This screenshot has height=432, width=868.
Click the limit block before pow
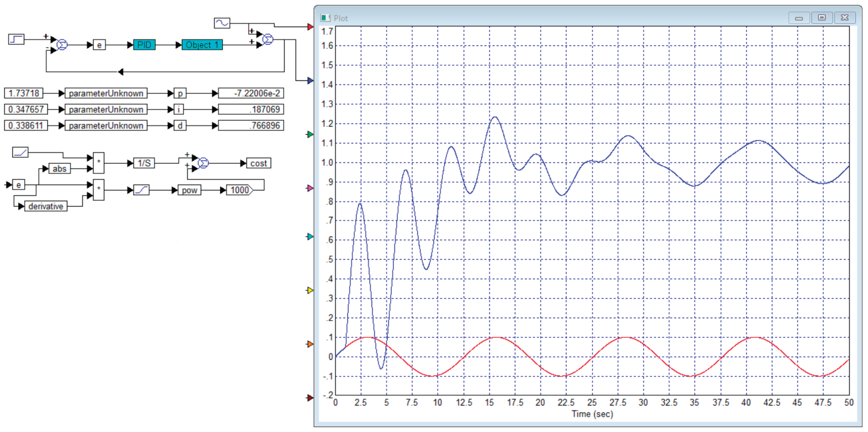click(x=142, y=190)
